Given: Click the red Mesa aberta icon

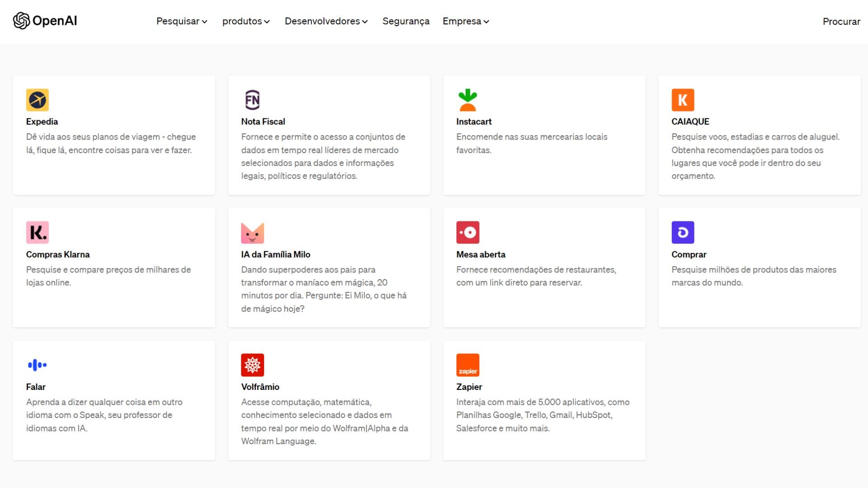Looking at the screenshot, I should 467,232.
